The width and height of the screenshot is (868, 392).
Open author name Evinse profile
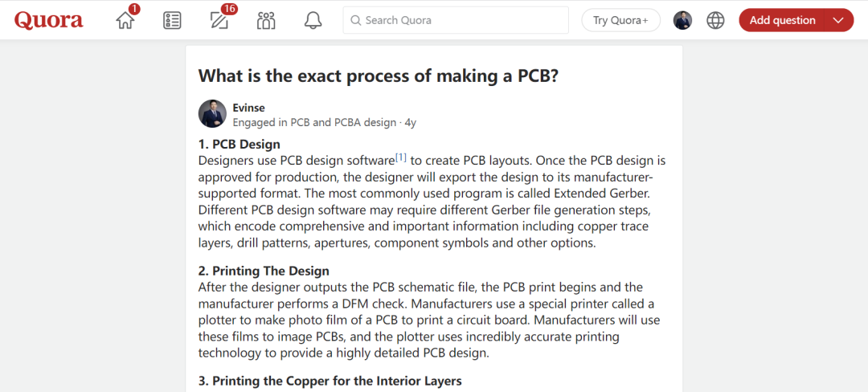point(248,108)
